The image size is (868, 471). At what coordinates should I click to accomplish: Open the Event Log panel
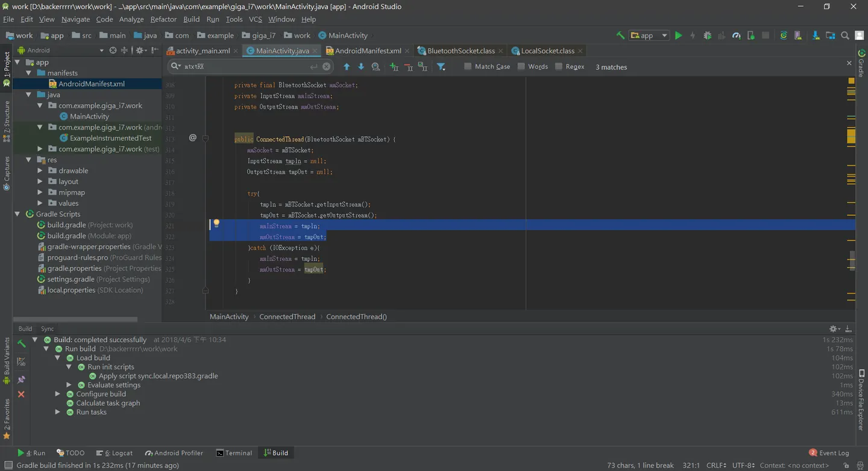pyautogui.click(x=829, y=453)
